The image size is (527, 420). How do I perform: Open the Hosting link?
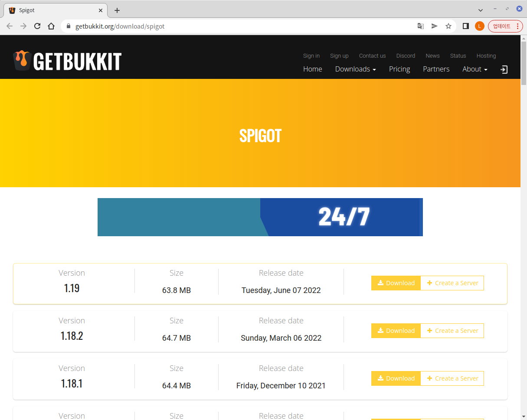tap(486, 55)
